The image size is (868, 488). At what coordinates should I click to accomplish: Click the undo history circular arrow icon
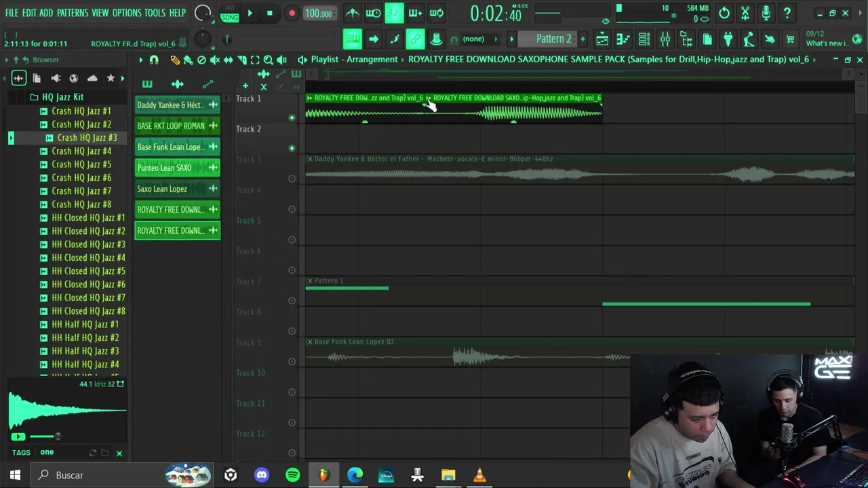(x=724, y=13)
